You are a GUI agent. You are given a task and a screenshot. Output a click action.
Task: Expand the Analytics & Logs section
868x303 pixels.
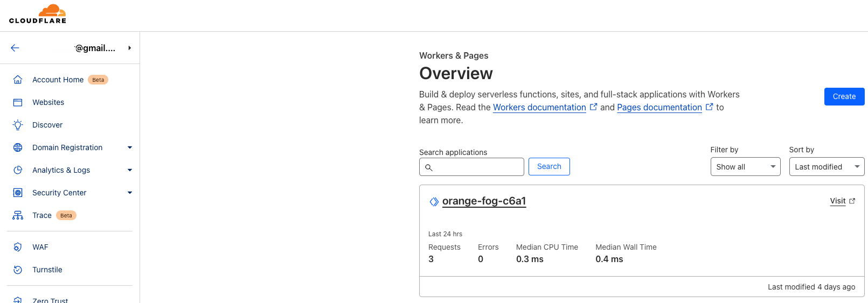129,170
